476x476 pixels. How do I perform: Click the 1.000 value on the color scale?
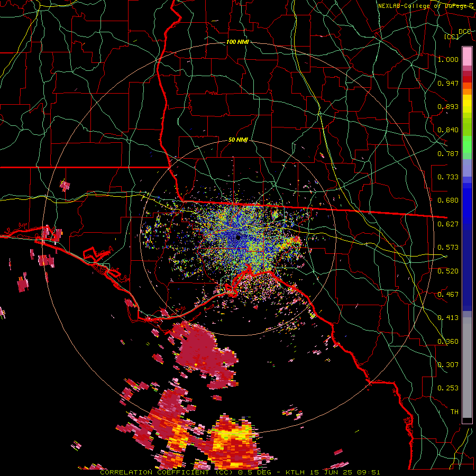[448, 59]
